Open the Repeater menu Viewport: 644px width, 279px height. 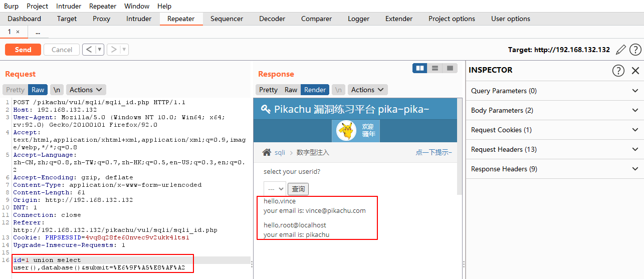[x=103, y=6]
